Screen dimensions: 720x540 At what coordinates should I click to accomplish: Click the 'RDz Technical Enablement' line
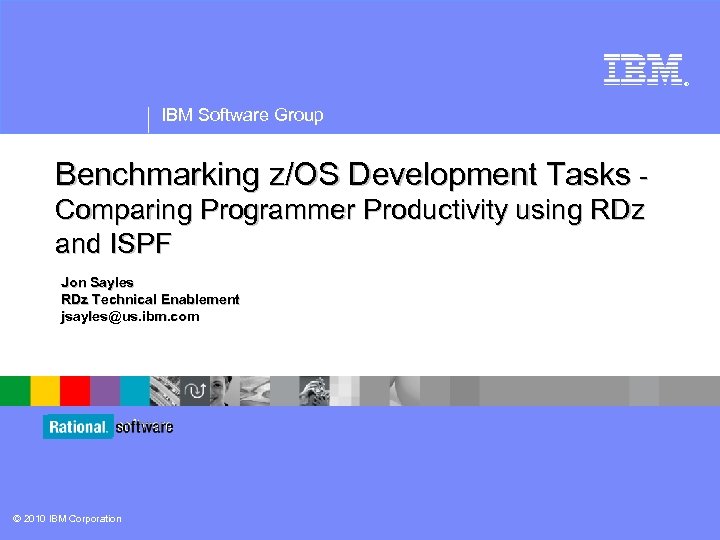click(x=150, y=299)
